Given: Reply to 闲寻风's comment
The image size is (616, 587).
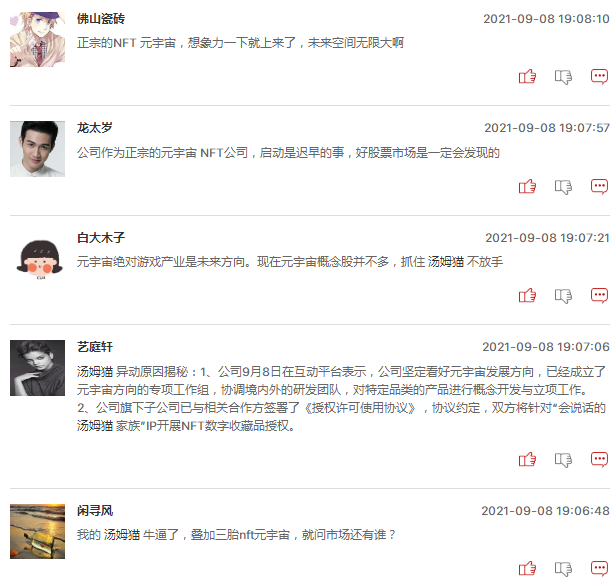Looking at the screenshot, I should pyautogui.click(x=600, y=569).
